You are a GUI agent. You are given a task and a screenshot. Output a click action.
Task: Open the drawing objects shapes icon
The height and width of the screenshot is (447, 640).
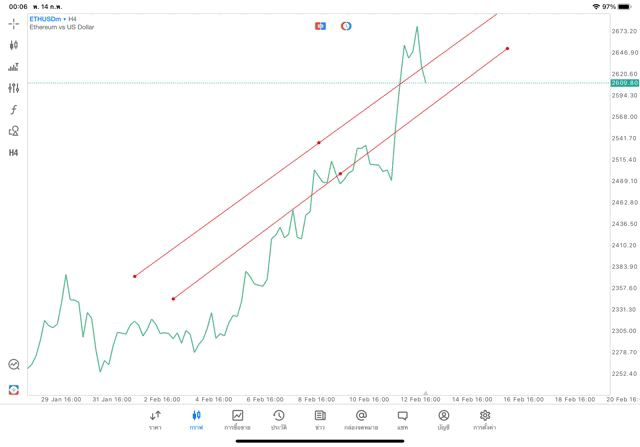pos(14,131)
